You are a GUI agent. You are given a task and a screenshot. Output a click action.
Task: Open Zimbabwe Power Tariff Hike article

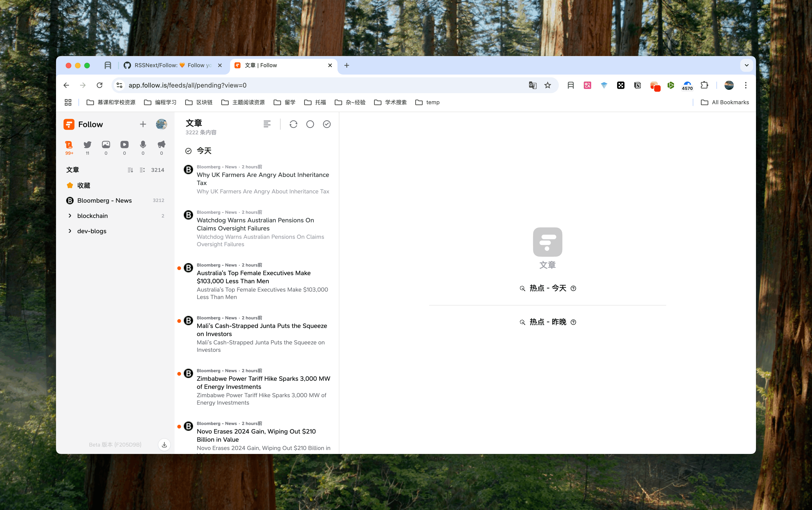(257, 387)
